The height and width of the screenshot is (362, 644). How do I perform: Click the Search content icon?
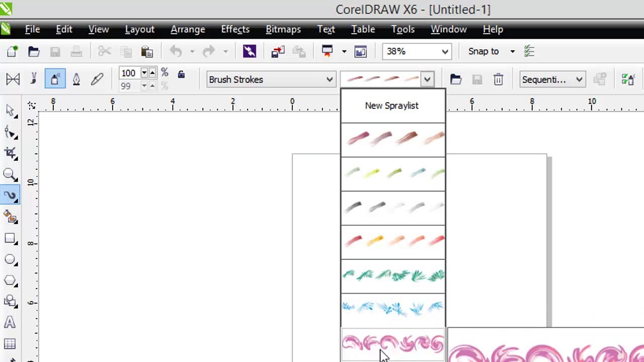pyautogui.click(x=250, y=51)
